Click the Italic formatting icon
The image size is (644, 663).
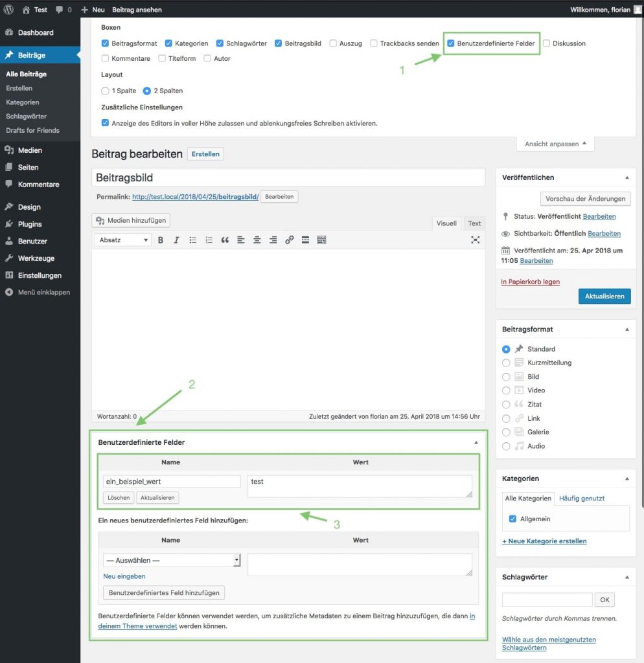[176, 240]
